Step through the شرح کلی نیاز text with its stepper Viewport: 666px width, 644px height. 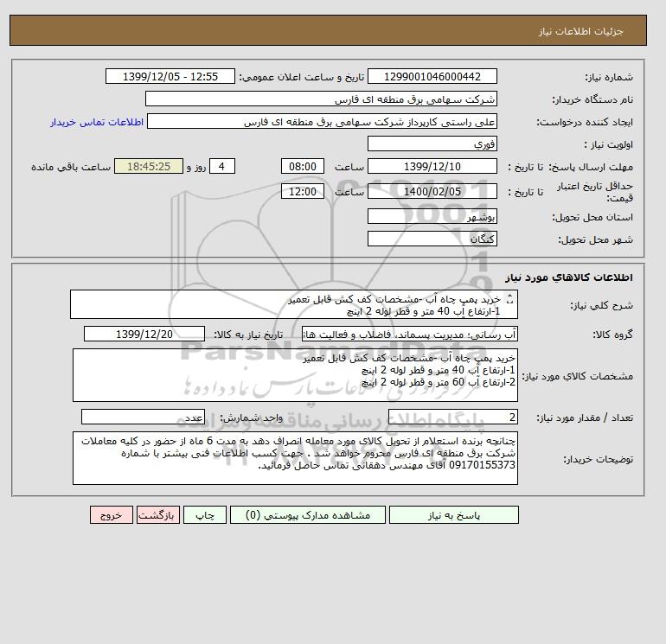coord(510,299)
